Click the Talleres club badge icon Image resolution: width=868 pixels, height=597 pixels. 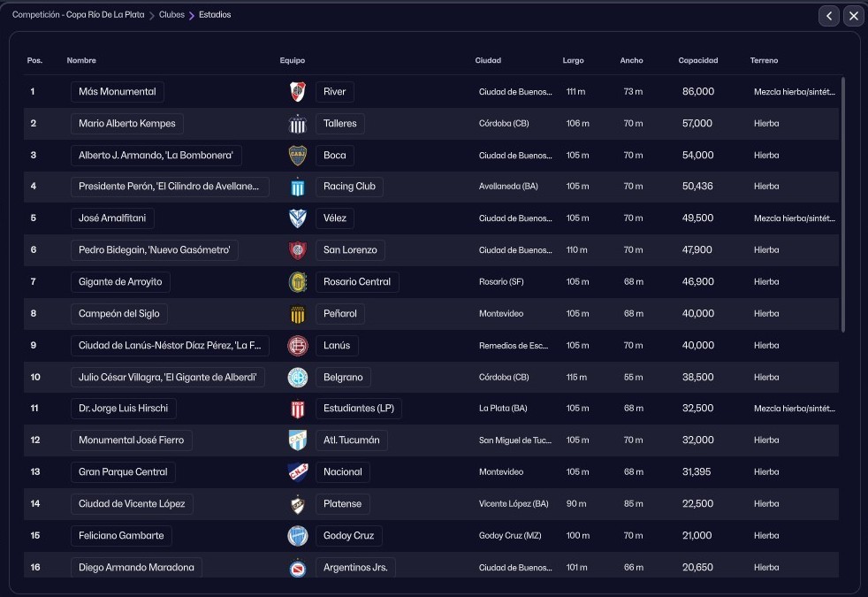pos(298,124)
